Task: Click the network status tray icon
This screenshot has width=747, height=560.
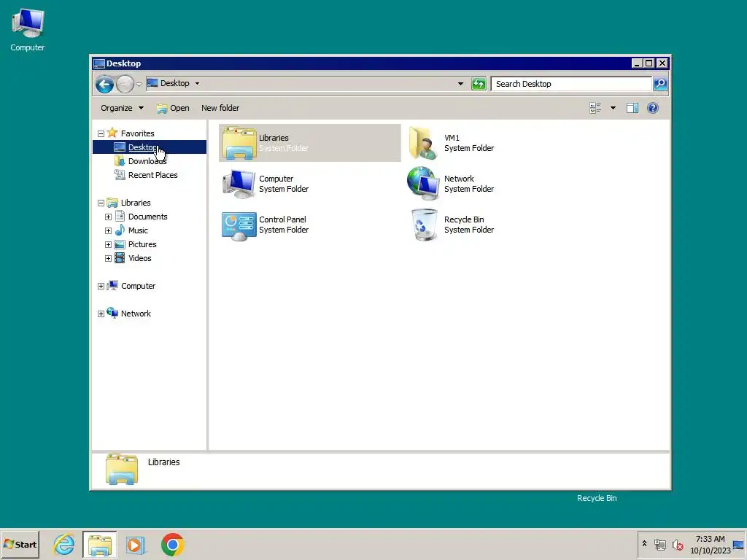Action: [x=659, y=544]
